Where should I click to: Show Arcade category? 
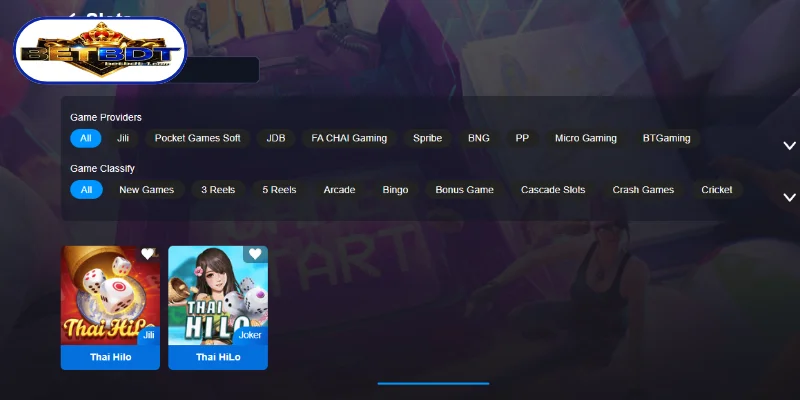pos(339,190)
